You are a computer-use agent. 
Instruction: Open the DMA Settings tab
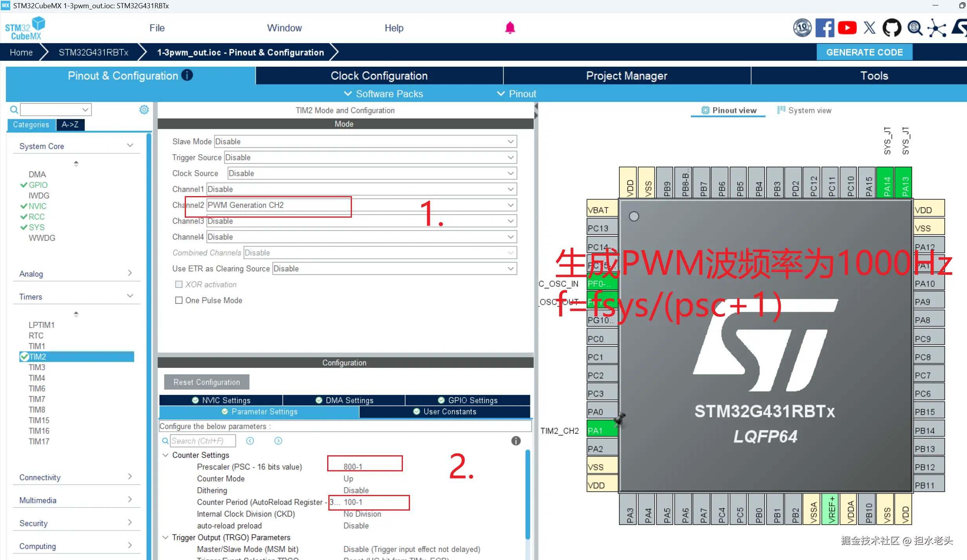[344, 400]
